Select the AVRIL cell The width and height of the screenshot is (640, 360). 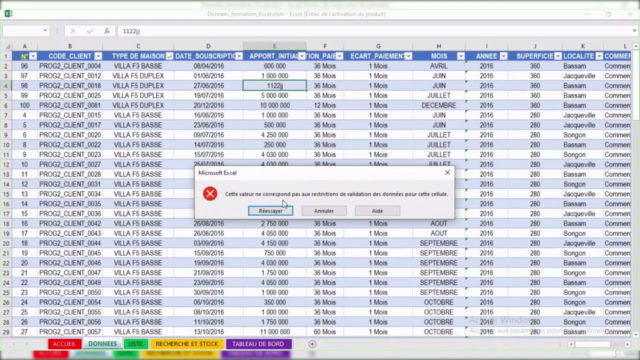(439, 66)
